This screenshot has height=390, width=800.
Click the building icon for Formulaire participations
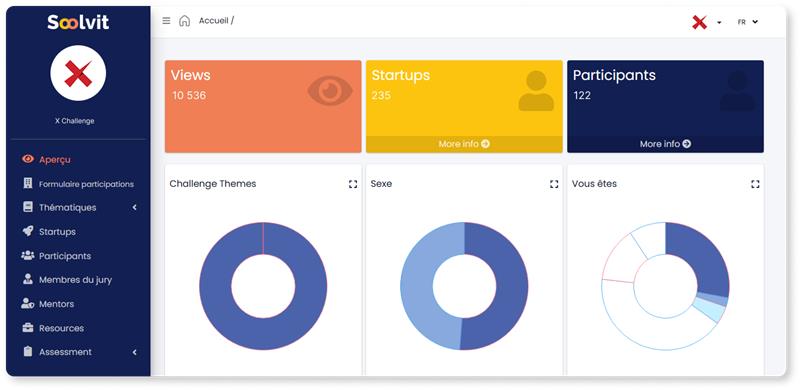28,183
